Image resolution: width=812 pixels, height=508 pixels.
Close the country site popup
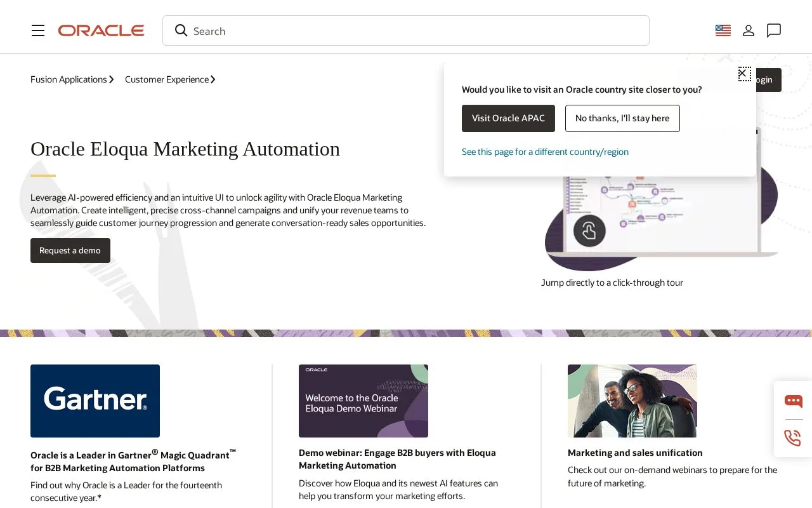(x=744, y=74)
